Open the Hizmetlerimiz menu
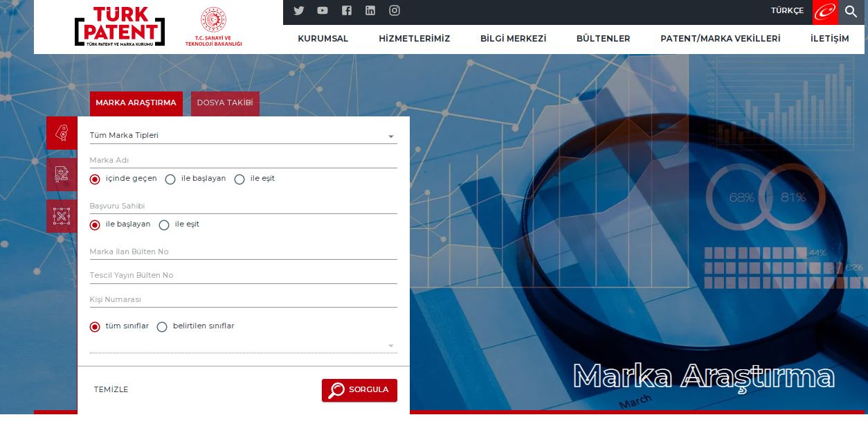 click(x=414, y=39)
